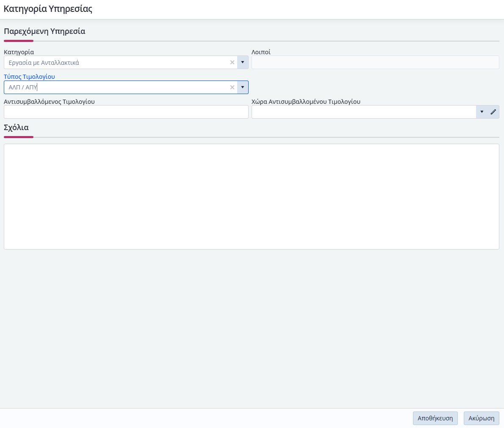The image size is (504, 428).
Task: Click the pencil edit icon beside Χώρα field
Action: [493, 112]
